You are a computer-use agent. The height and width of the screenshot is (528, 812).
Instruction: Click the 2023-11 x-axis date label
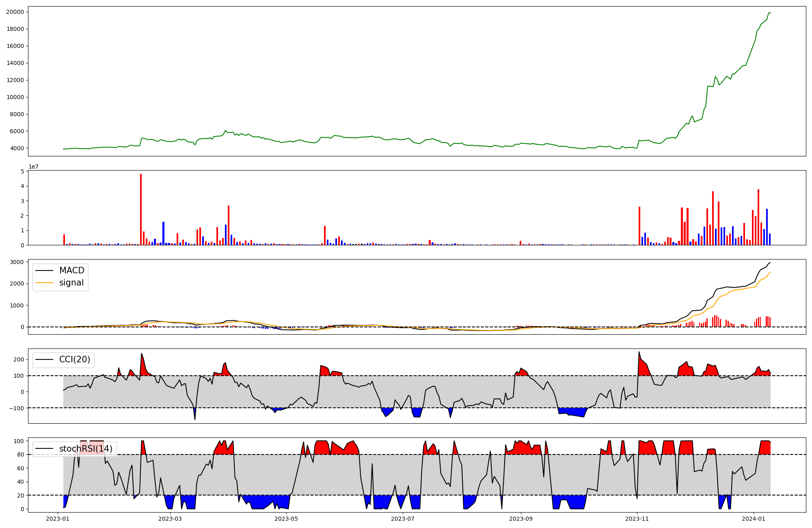(637, 518)
